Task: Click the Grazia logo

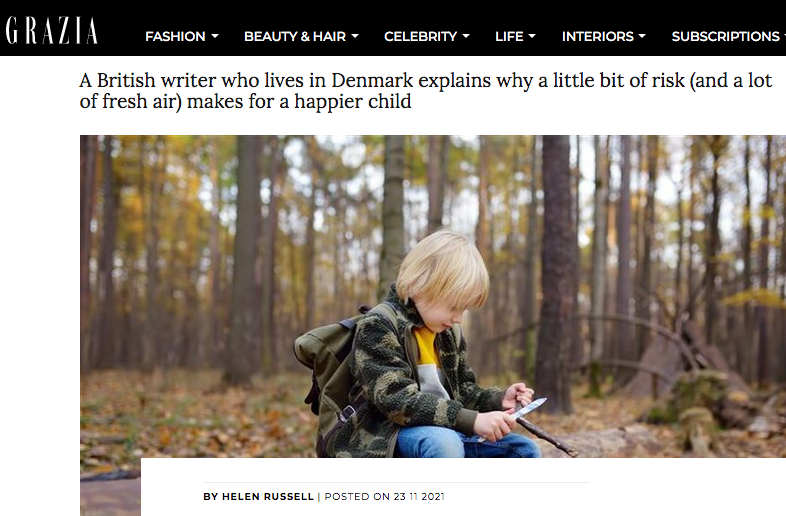Action: pos(52,30)
